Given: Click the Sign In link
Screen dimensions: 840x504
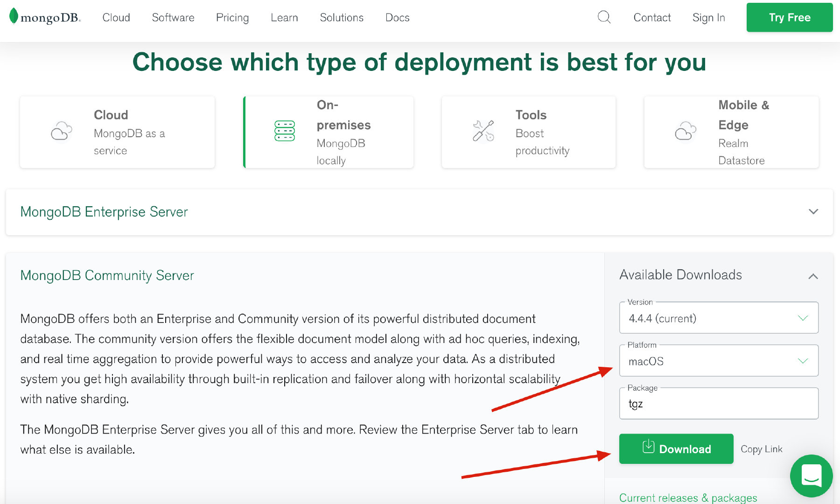Looking at the screenshot, I should pos(708,18).
